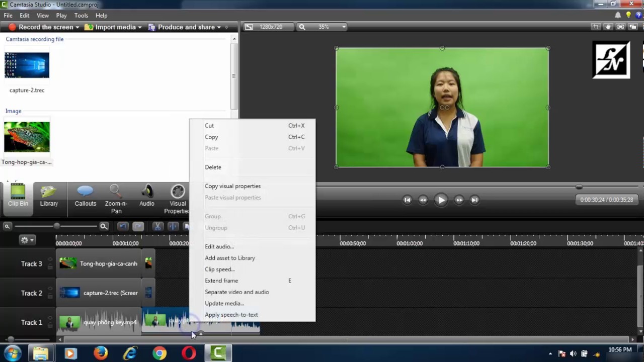Click the Record the screen button

pos(41,27)
